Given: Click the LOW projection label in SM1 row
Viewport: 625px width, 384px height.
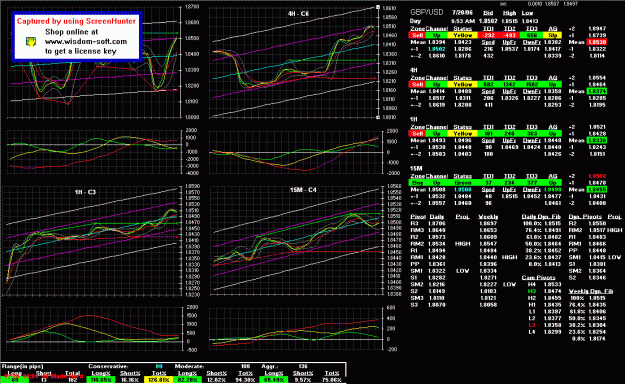Looking at the screenshot, I should (x=462, y=271).
